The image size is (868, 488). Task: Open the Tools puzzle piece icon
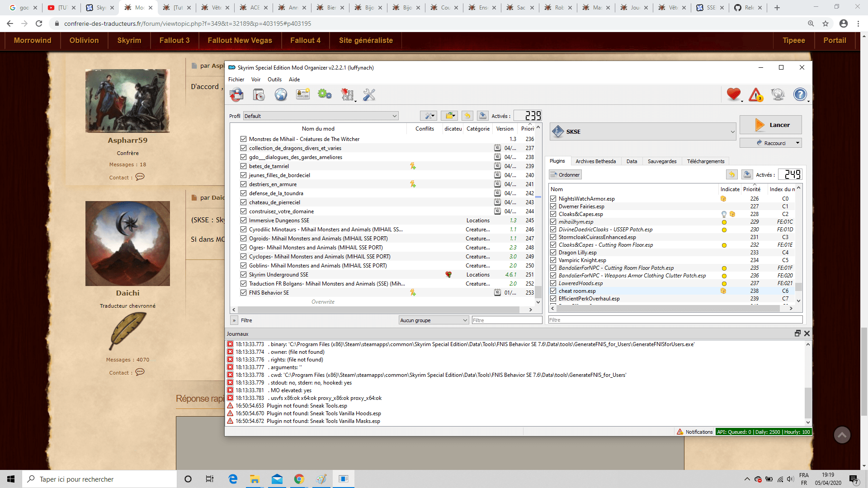pos(347,94)
